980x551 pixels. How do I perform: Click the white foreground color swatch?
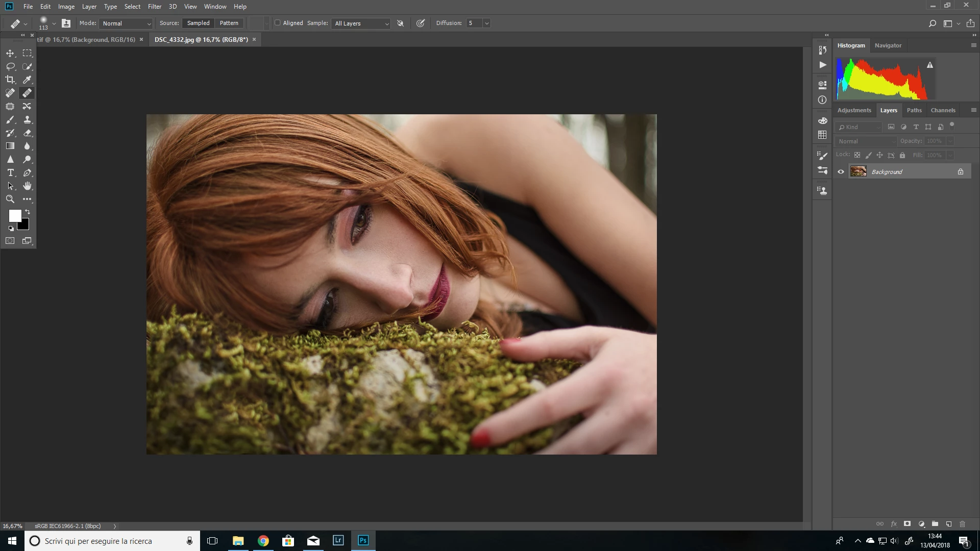14,215
